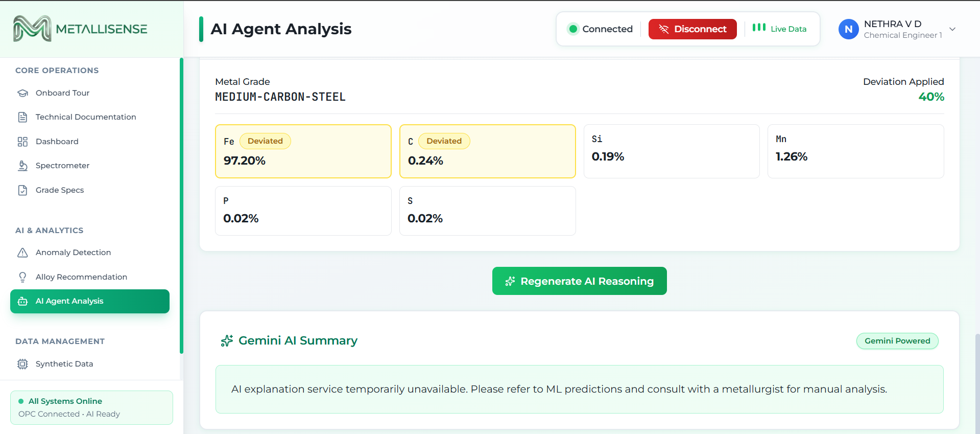Click the Grade Specs file icon

click(22, 190)
